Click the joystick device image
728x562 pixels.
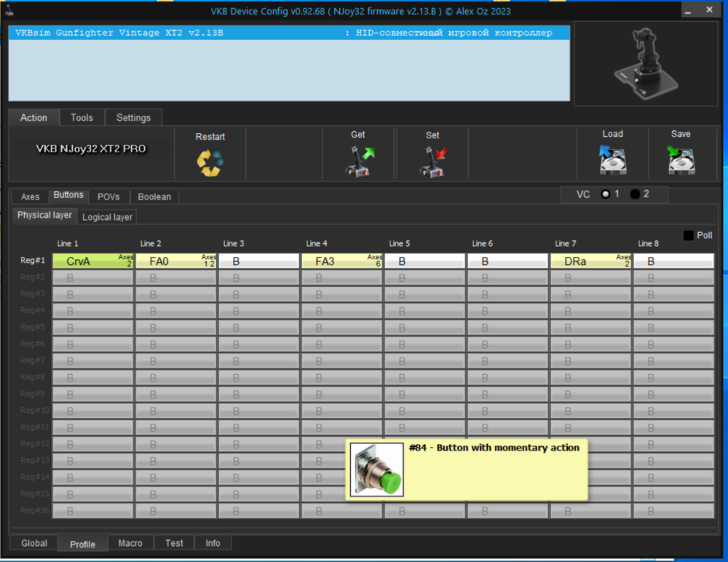(646, 63)
